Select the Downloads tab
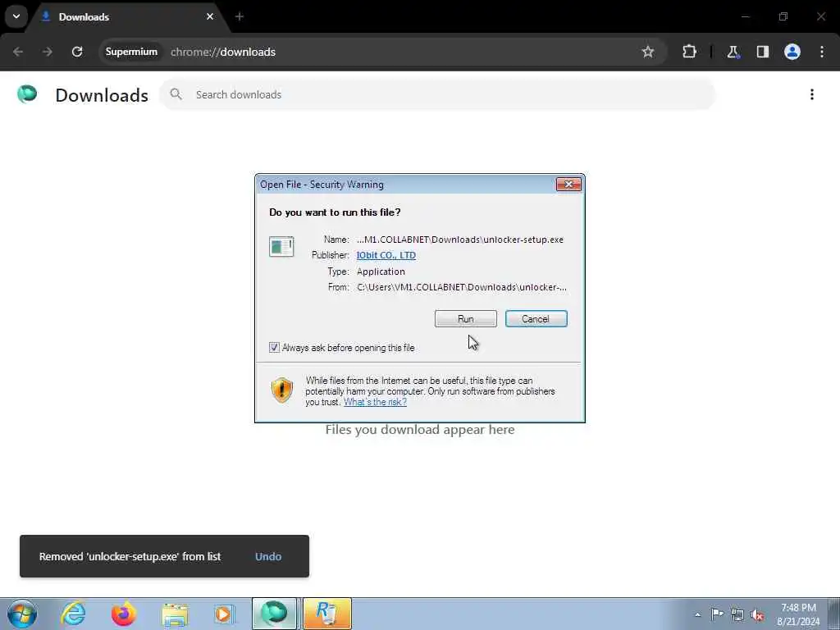This screenshot has height=630, width=840. 126,16
